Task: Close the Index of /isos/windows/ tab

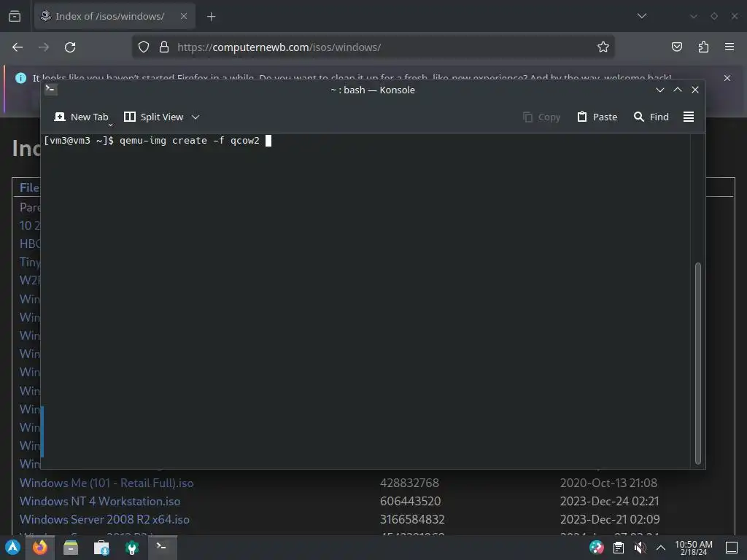Action: click(183, 16)
